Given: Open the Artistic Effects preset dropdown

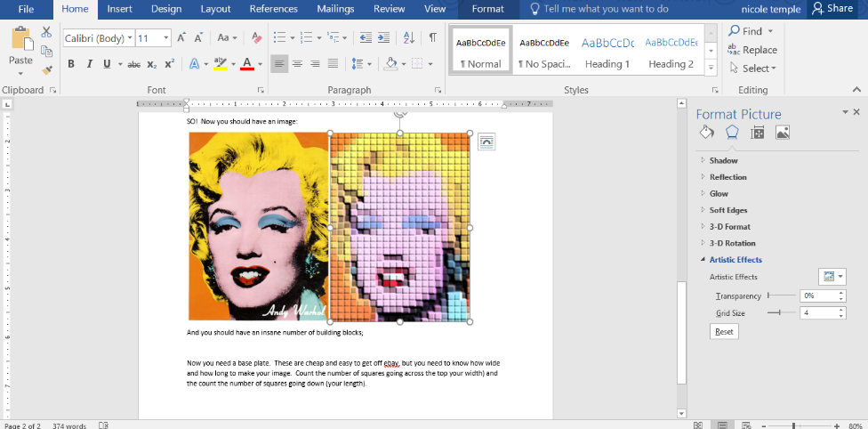Looking at the screenshot, I should (x=832, y=276).
